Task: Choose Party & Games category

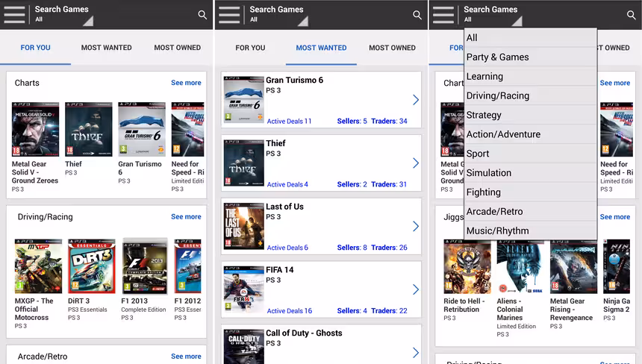Action: 530,57
